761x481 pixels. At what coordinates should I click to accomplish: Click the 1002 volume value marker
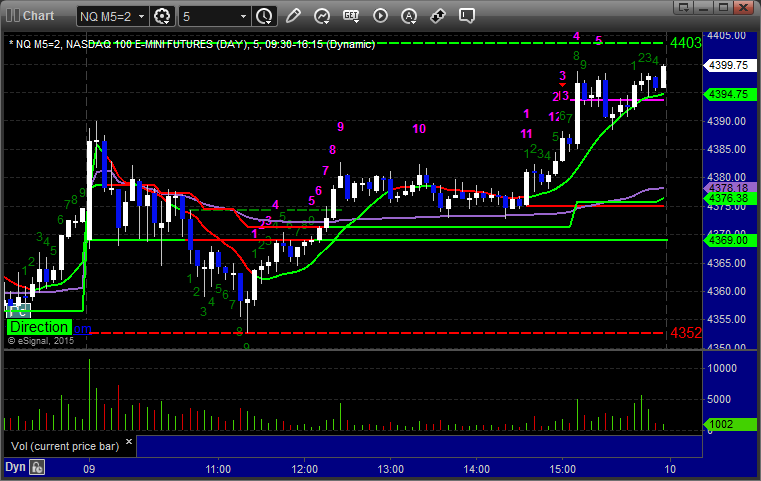point(728,424)
